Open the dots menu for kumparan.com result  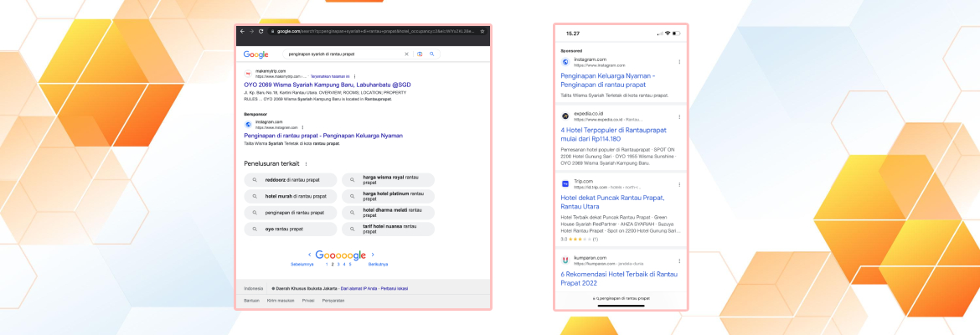point(679,260)
